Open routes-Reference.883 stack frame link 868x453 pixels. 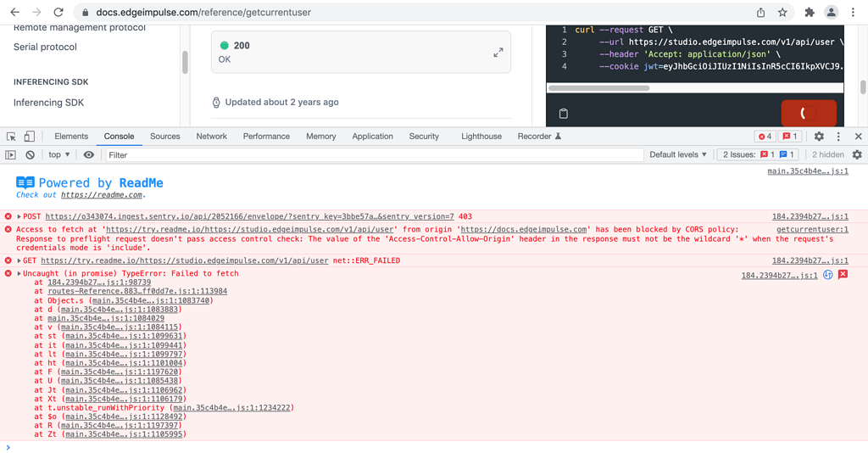[x=137, y=291]
